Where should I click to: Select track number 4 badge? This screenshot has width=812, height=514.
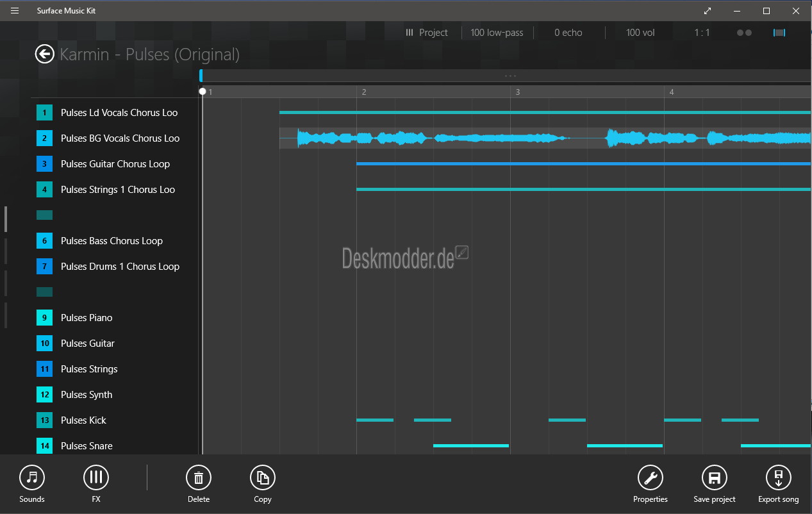pos(45,190)
